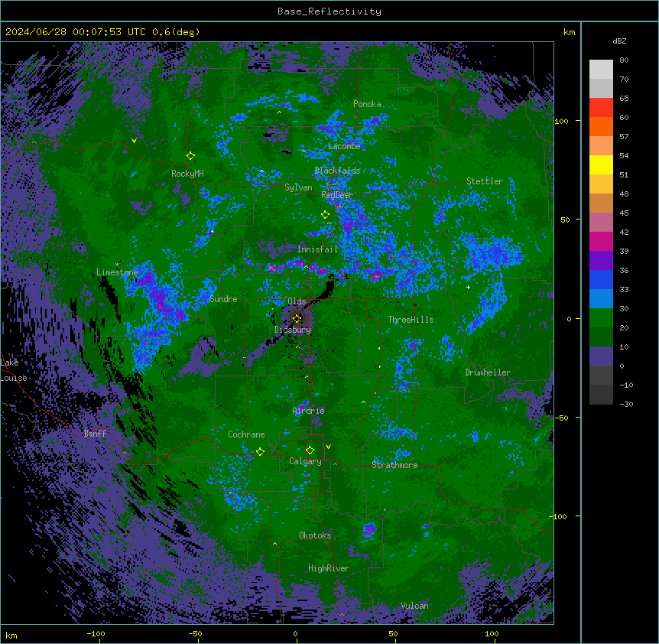
Task: Select the Airdrie label
Action: (x=308, y=411)
